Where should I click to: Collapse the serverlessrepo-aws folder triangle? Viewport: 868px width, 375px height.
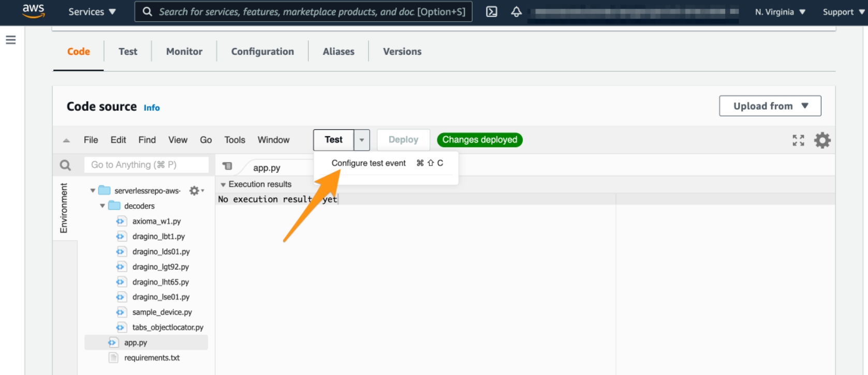coord(93,191)
